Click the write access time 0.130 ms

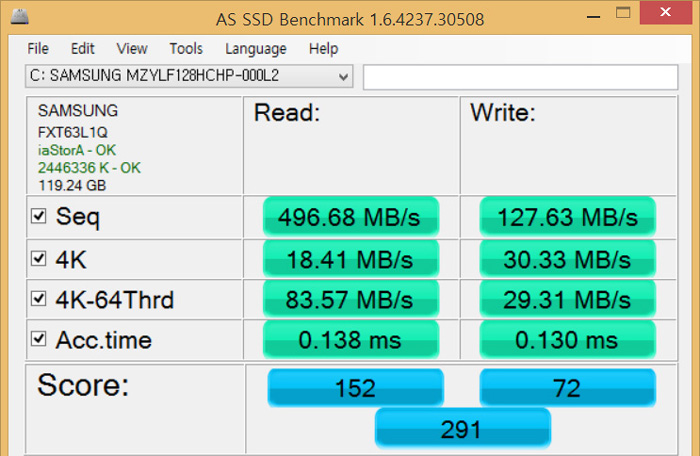click(x=567, y=340)
